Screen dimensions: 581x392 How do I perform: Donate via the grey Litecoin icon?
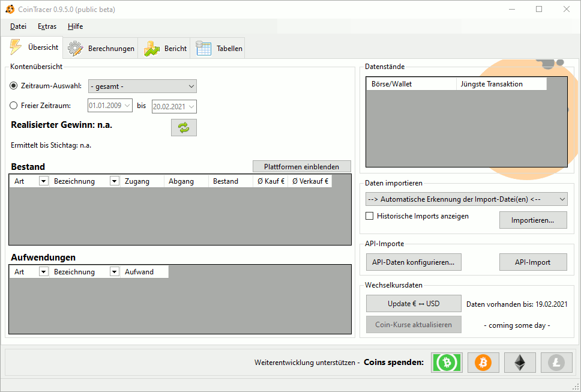tap(556, 363)
